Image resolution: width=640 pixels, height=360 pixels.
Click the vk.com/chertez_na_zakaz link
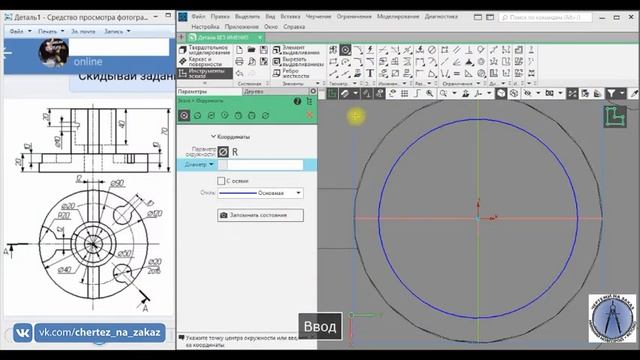point(100,332)
